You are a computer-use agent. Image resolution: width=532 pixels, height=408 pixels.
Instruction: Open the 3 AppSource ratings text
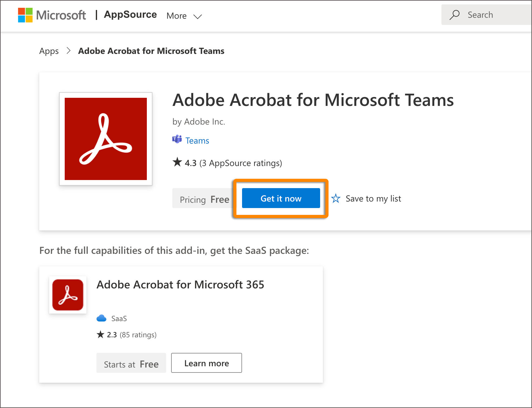pos(240,163)
